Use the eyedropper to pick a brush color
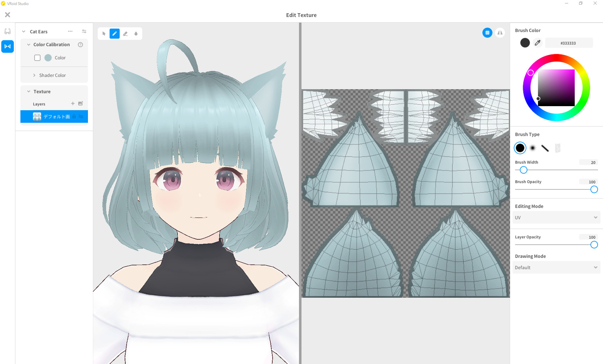Image resolution: width=603 pixels, height=364 pixels. pos(537,43)
